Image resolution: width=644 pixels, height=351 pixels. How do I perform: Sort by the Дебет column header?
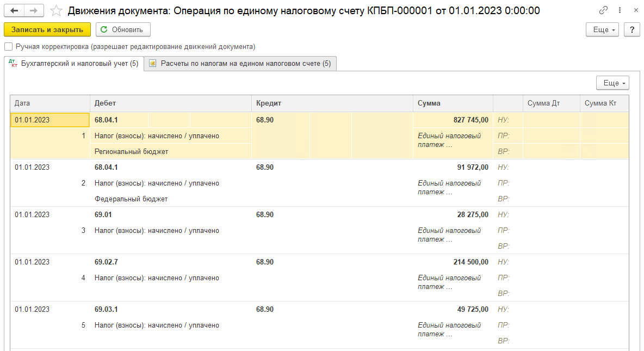[170, 103]
